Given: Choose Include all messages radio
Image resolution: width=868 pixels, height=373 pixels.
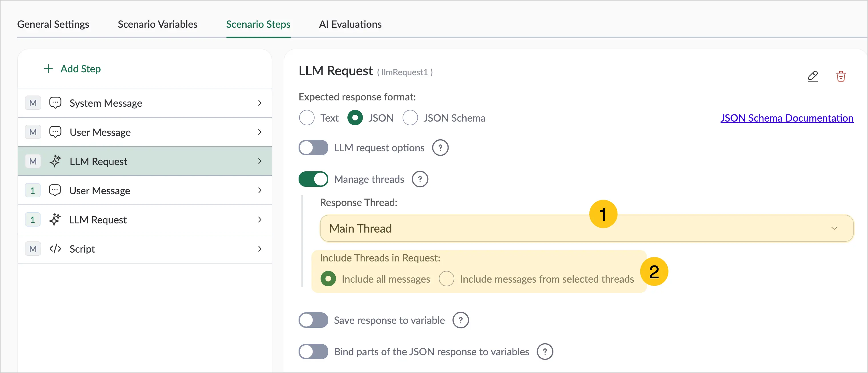Looking at the screenshot, I should coord(328,279).
